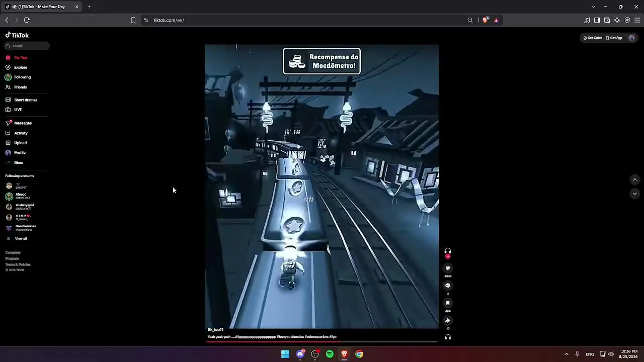Open Brave Rewards triangle icon
This screenshot has height=362, width=644.
tap(496, 20)
